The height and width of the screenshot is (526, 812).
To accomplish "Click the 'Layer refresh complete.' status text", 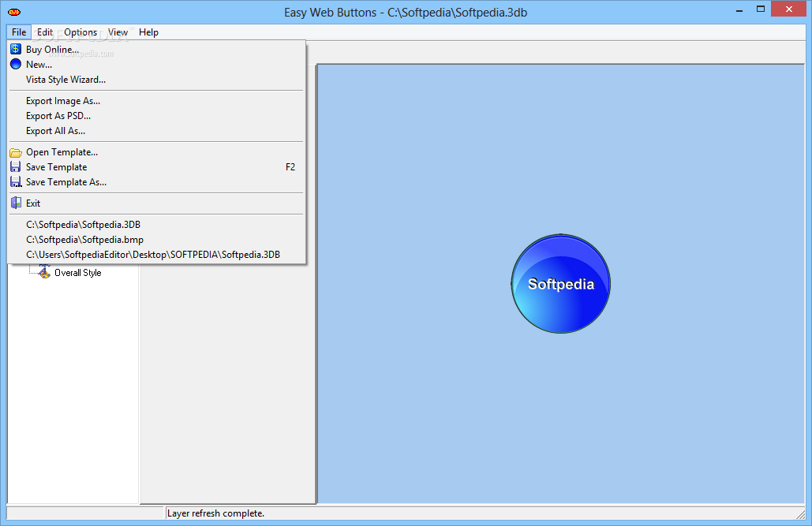I will click(x=215, y=513).
